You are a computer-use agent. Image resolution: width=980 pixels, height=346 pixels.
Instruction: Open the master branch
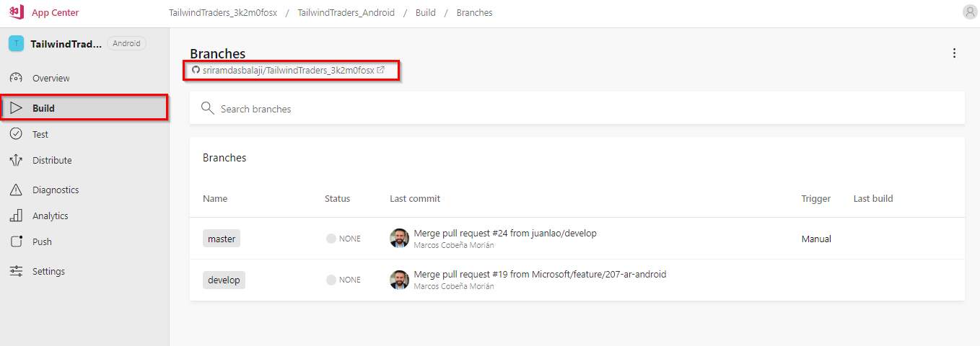(x=222, y=239)
